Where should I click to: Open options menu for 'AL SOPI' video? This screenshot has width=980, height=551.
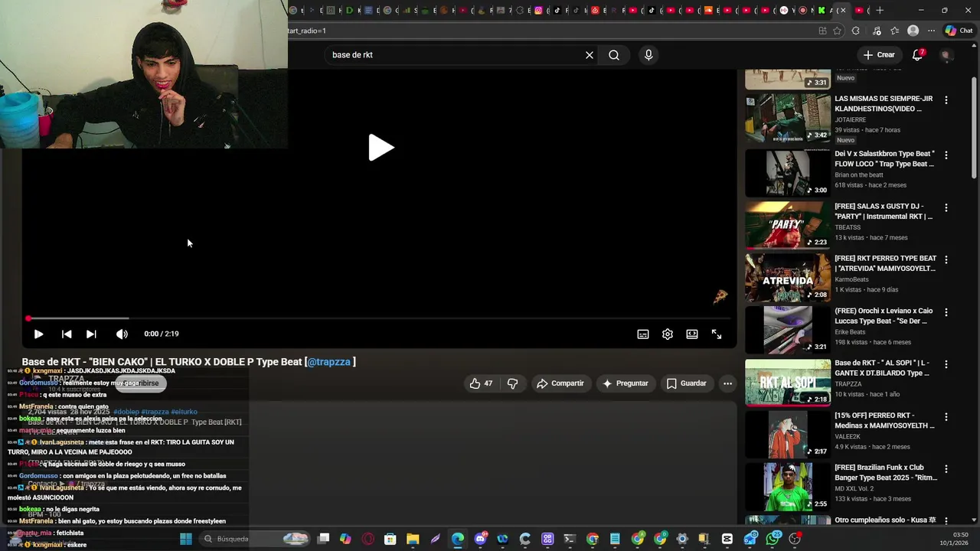[946, 364]
